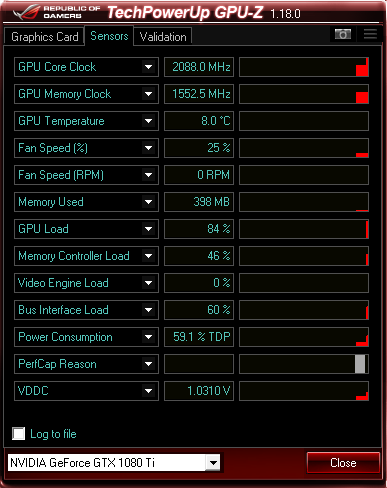
Task: Open the Validation tab
Action: 163,36
